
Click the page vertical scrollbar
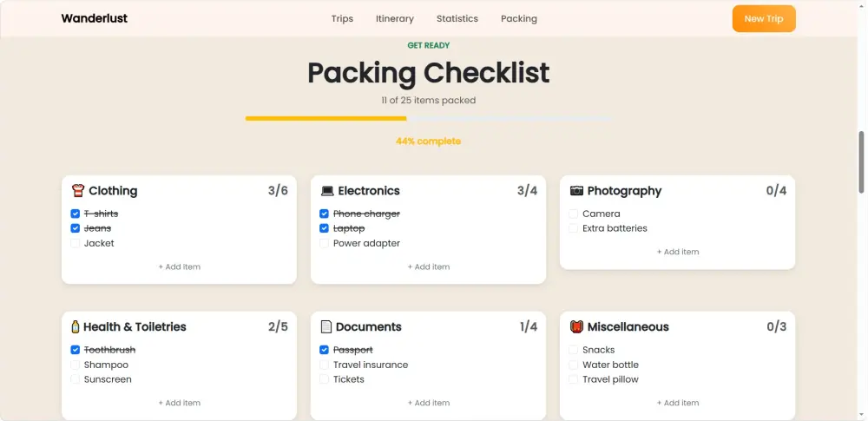[x=861, y=162]
